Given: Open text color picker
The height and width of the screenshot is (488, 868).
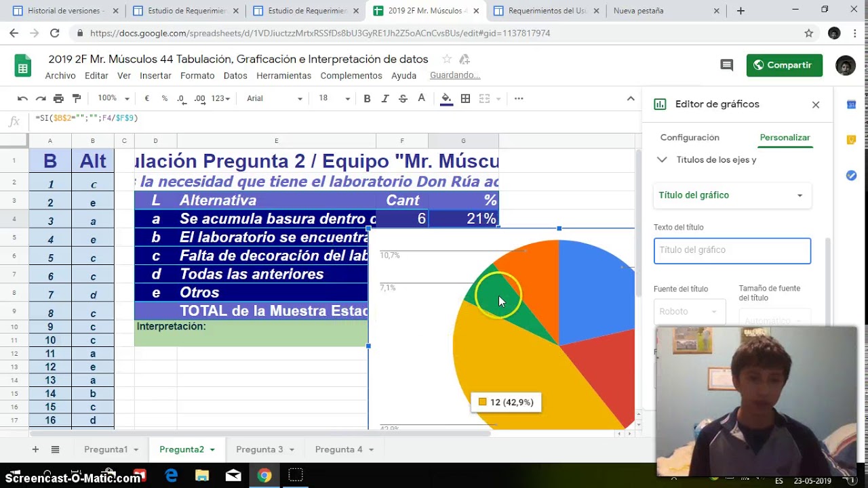Looking at the screenshot, I should point(421,98).
